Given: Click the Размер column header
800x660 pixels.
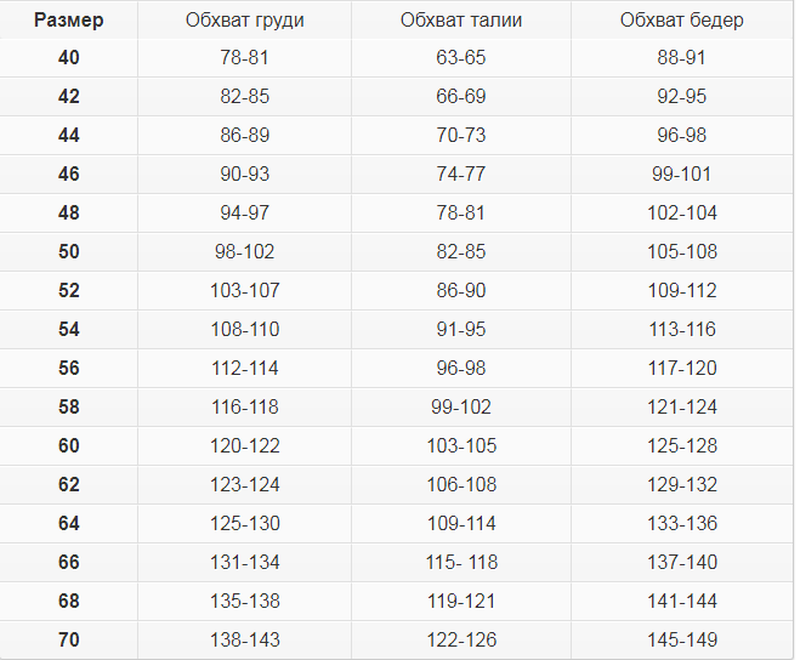Looking at the screenshot, I should [68, 20].
